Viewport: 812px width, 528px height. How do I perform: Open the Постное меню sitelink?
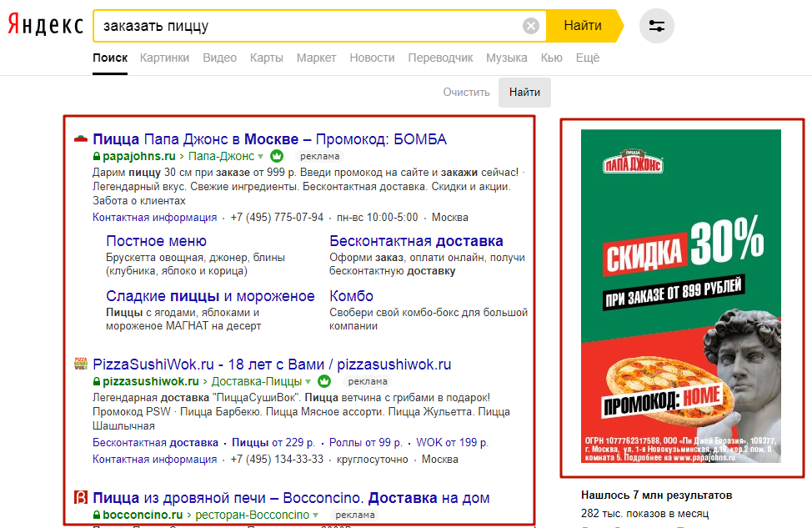(157, 241)
